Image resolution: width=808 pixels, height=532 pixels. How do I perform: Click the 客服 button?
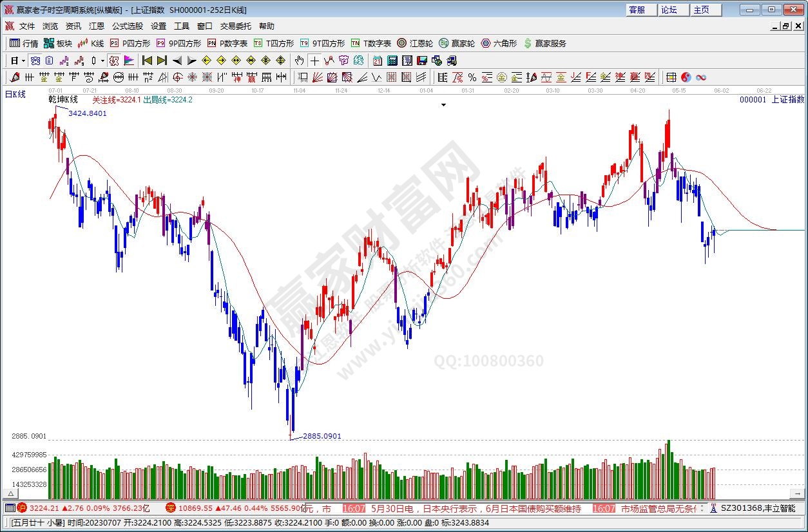(637, 10)
